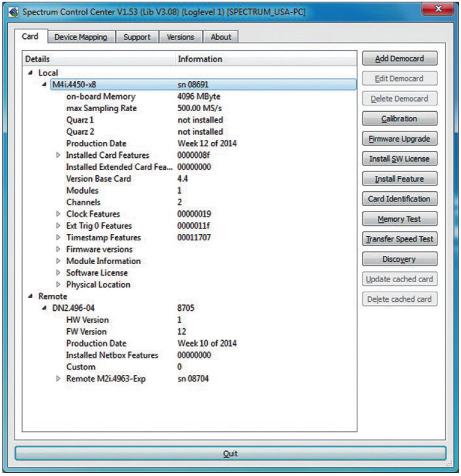The image size is (461, 476).
Task: Click the '500.00 MS/s' sampling rate value
Action: click(200, 109)
